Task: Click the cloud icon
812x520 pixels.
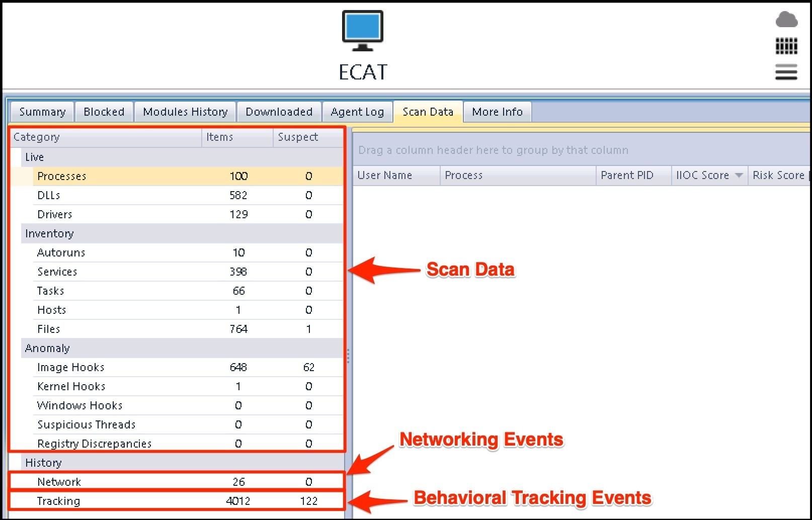Action: [x=786, y=20]
